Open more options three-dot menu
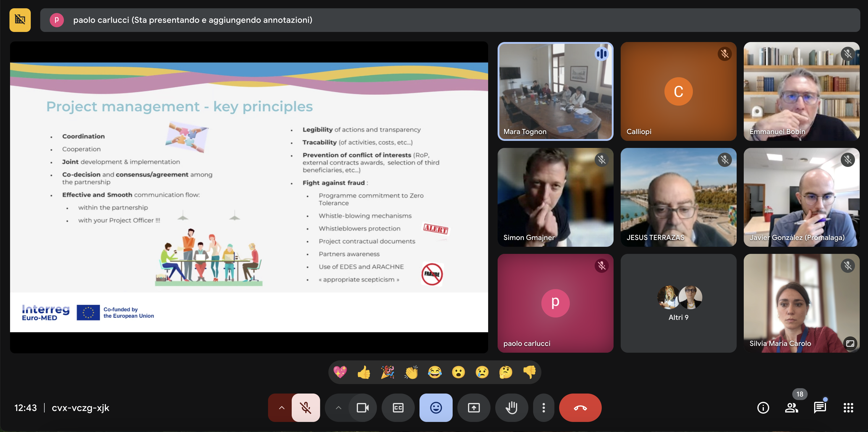The width and height of the screenshot is (868, 432). (x=543, y=408)
